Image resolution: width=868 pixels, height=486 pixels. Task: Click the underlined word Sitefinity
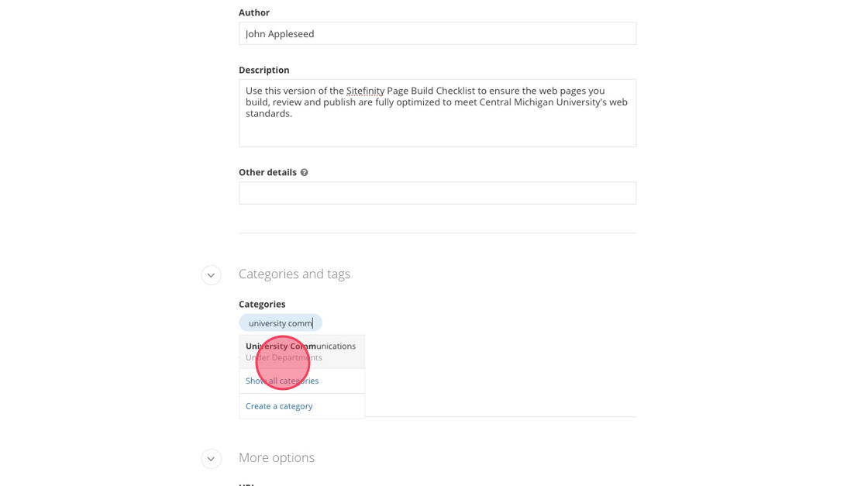tap(365, 91)
